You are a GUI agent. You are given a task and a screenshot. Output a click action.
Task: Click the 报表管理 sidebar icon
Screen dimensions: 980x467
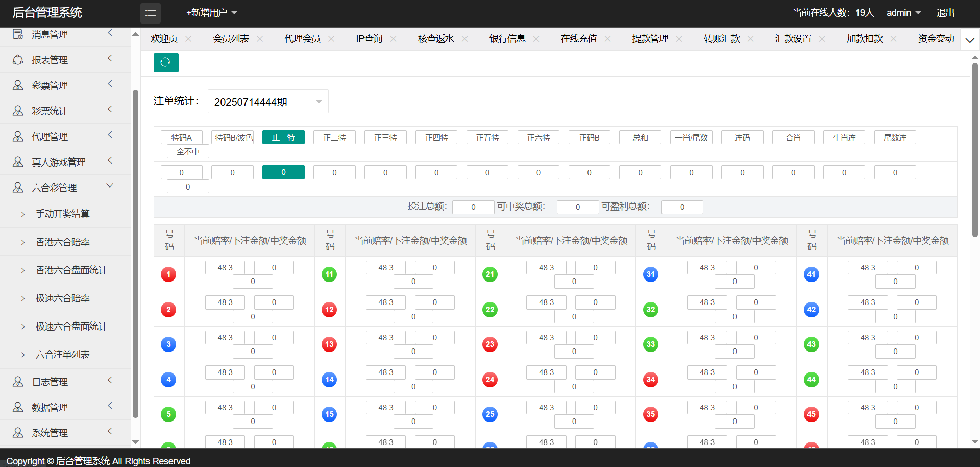(18, 60)
